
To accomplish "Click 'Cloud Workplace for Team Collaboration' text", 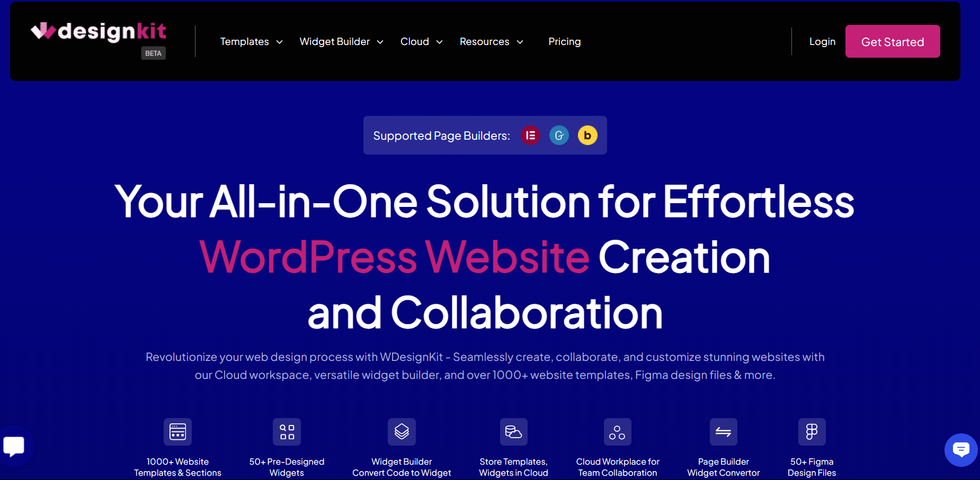I will (x=618, y=467).
